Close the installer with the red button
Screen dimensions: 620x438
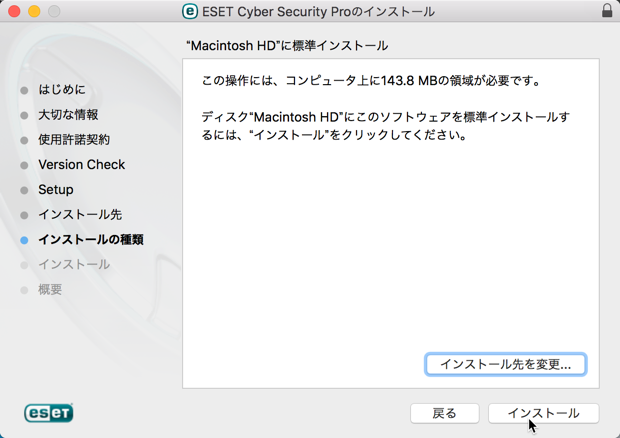14,11
